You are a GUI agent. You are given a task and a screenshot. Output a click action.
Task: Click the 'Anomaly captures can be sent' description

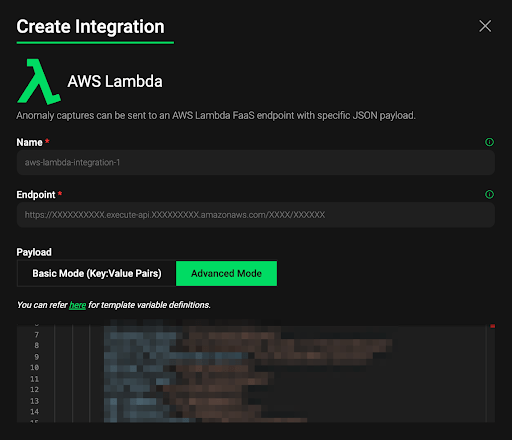tap(216, 115)
